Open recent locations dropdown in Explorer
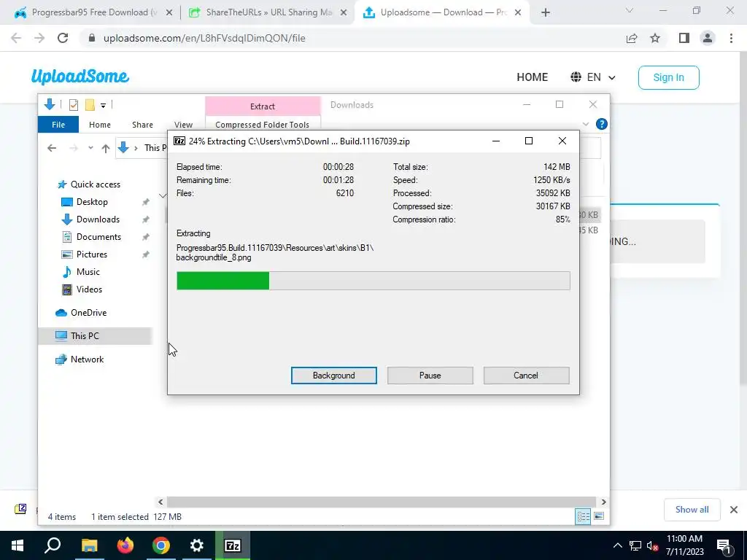 click(x=90, y=148)
